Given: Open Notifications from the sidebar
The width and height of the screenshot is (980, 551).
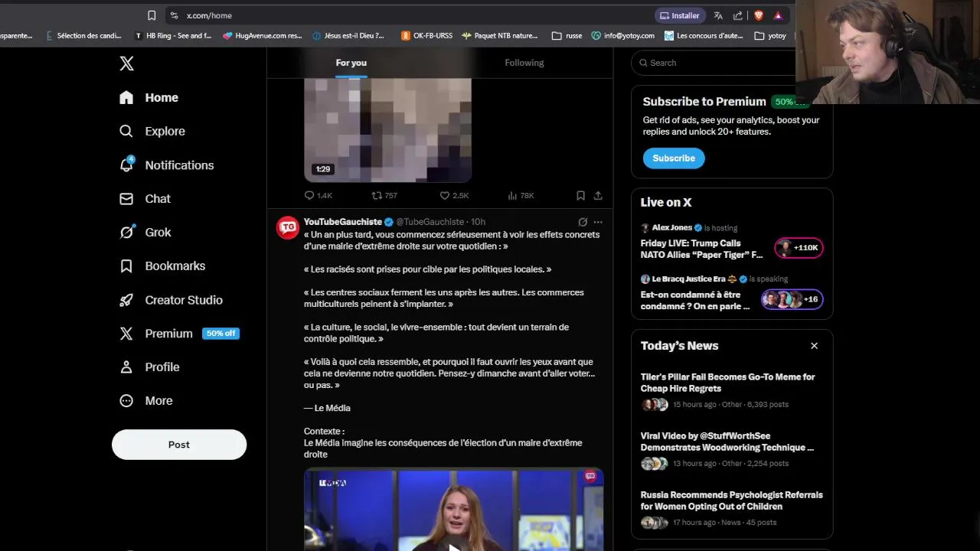Looking at the screenshot, I should (x=167, y=165).
